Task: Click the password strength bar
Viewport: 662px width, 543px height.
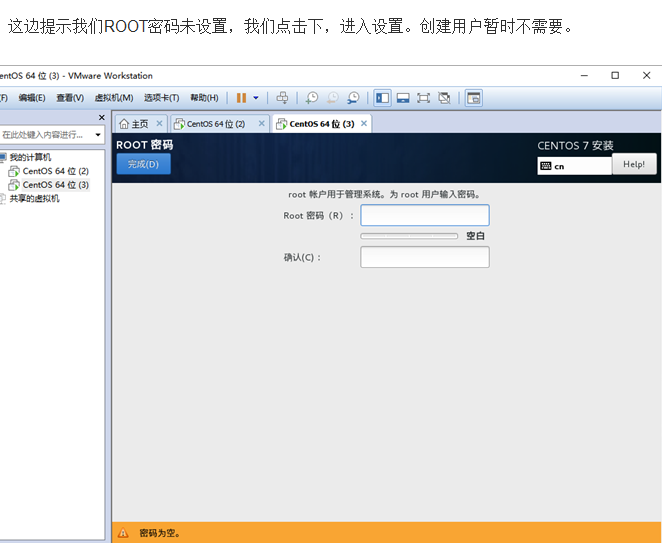Action: pyautogui.click(x=409, y=236)
